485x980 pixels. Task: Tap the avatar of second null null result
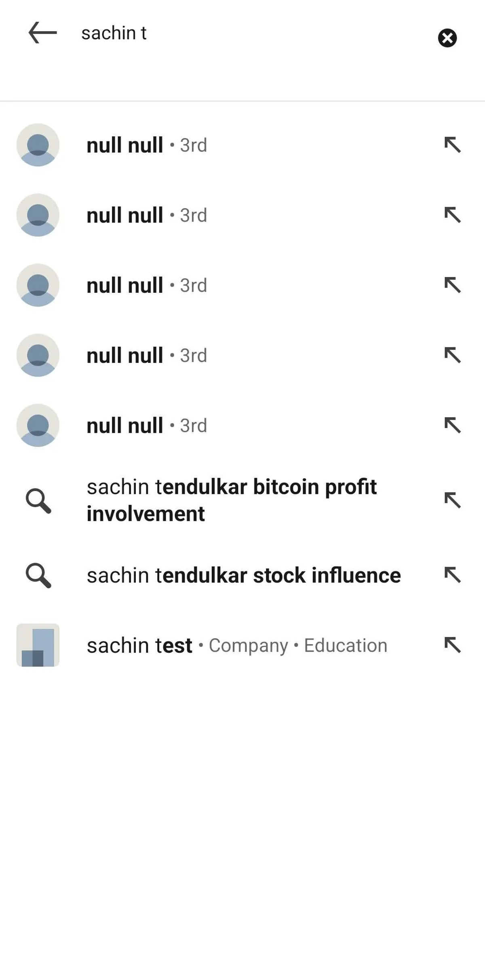tap(38, 215)
